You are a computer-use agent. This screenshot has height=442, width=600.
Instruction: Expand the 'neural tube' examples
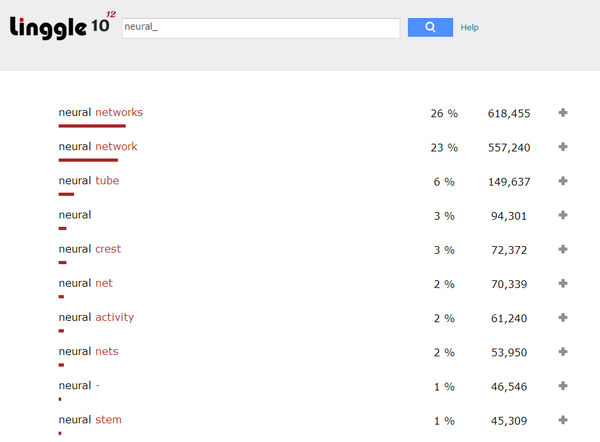[x=563, y=181]
